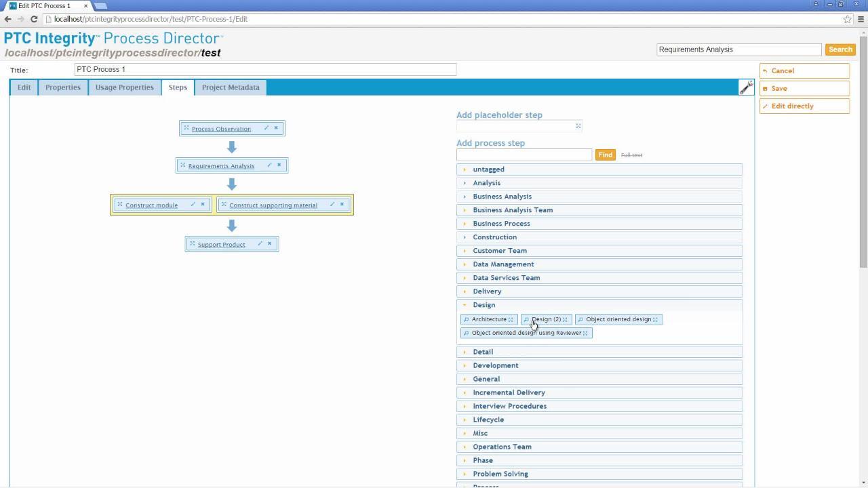
Task: Open the Project Metadata tab
Action: click(x=231, y=87)
